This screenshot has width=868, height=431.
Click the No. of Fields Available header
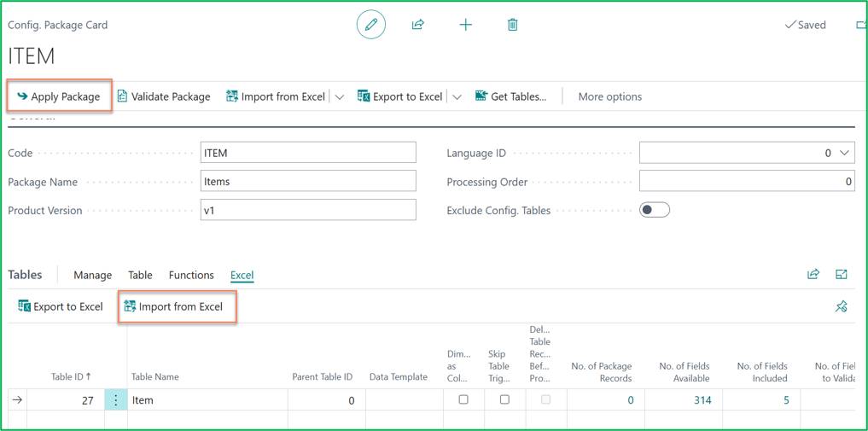[x=684, y=372]
